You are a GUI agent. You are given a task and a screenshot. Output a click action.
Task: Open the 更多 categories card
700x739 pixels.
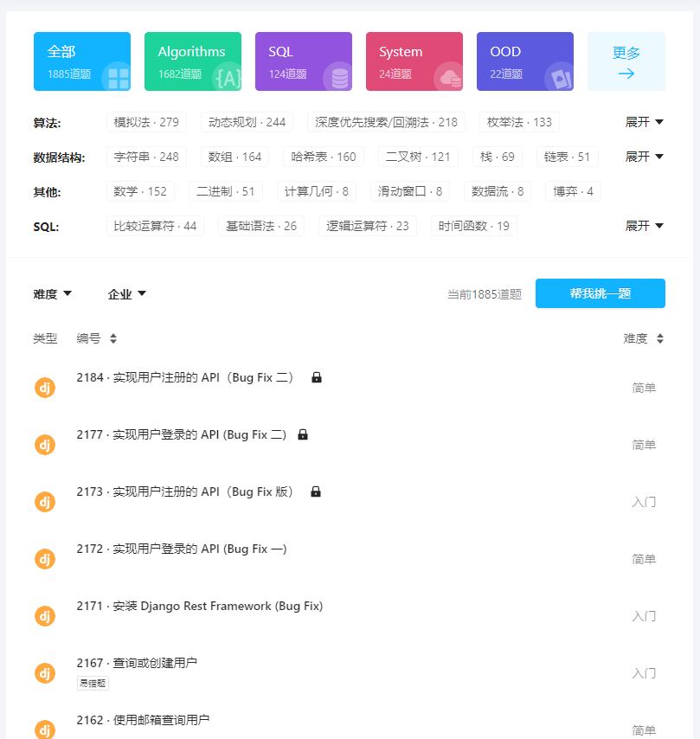click(x=626, y=61)
